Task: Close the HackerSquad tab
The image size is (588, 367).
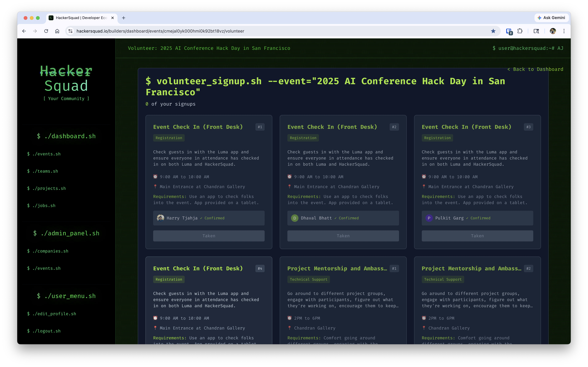Action: pyautogui.click(x=113, y=18)
